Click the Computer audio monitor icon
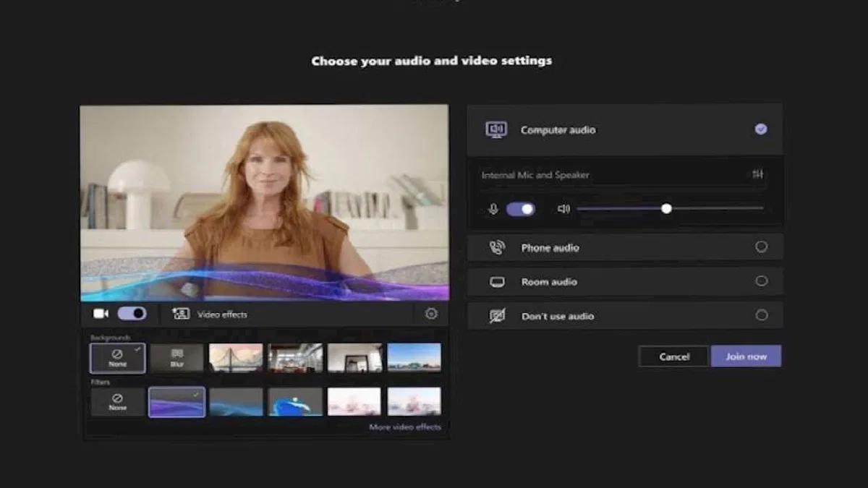Image resolution: width=868 pixels, height=488 pixels. tap(496, 129)
